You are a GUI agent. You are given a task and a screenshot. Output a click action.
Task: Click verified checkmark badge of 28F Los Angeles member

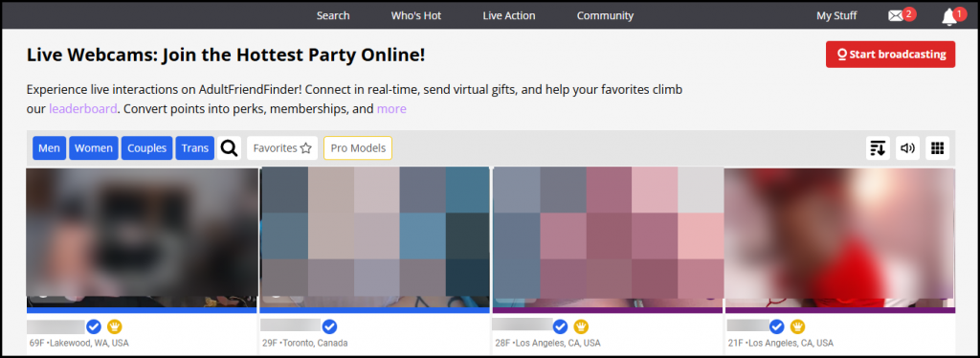point(561,326)
